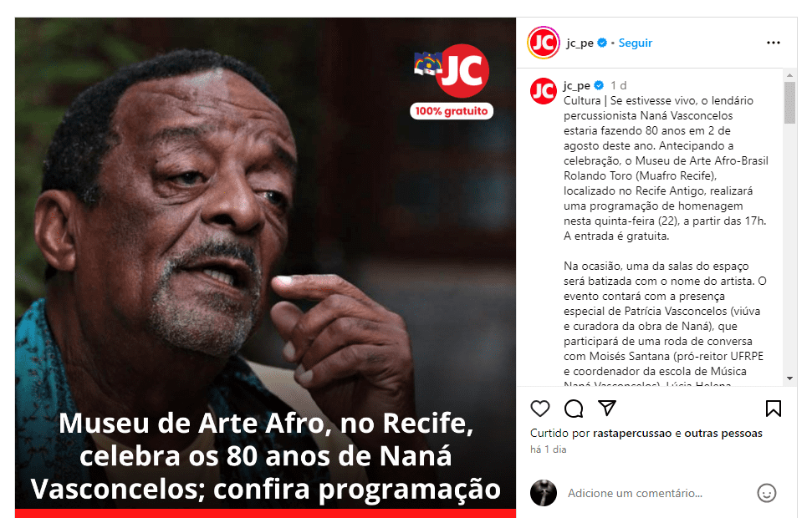Click your profile avatar beside comment box

tap(544, 493)
